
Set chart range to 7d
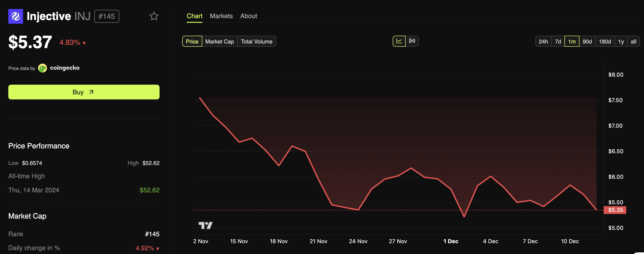click(x=558, y=41)
